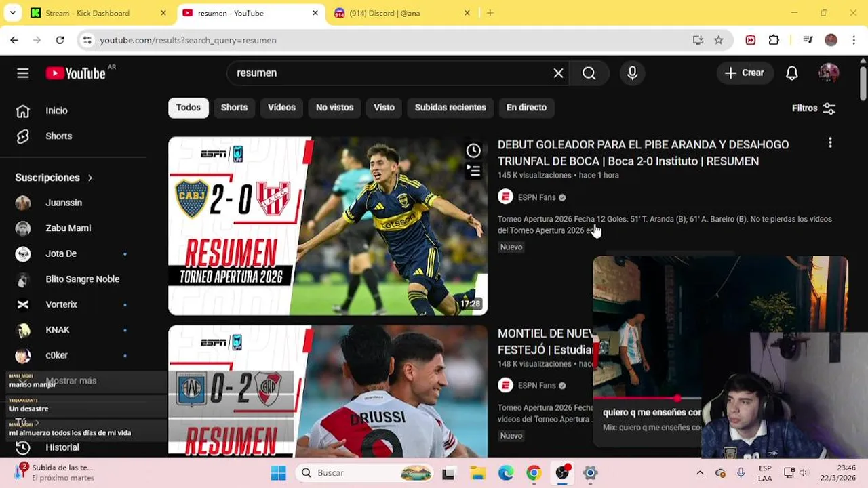Viewport: 868px width, 488px height.
Task: Open the YouTube account avatar menu
Action: tap(829, 73)
